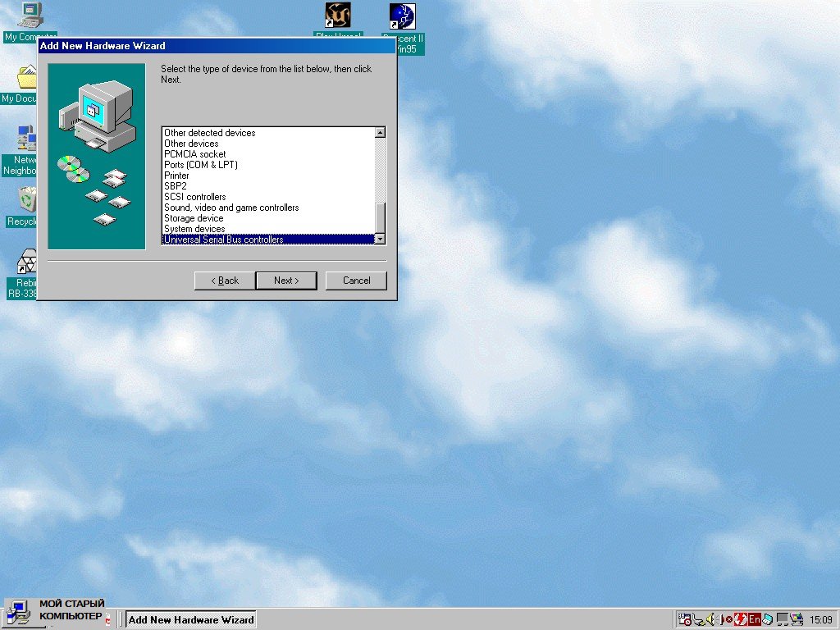Open the task scheduler tray icon

coord(685,619)
